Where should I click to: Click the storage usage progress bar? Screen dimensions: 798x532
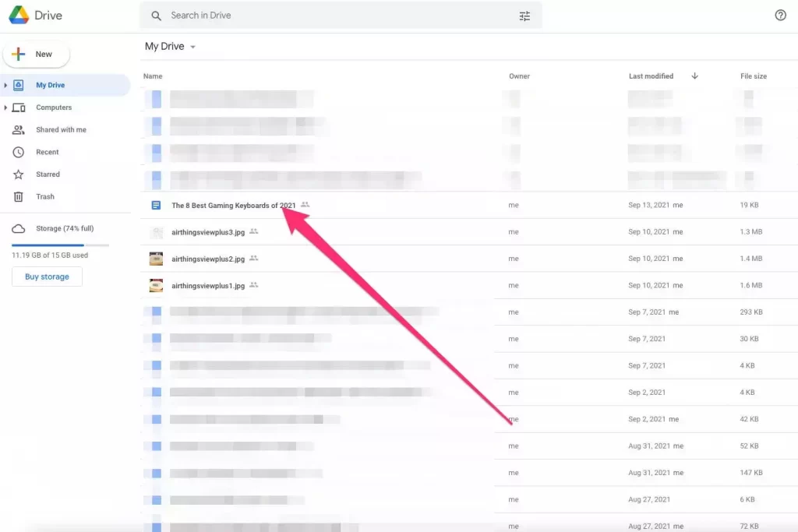60,245
